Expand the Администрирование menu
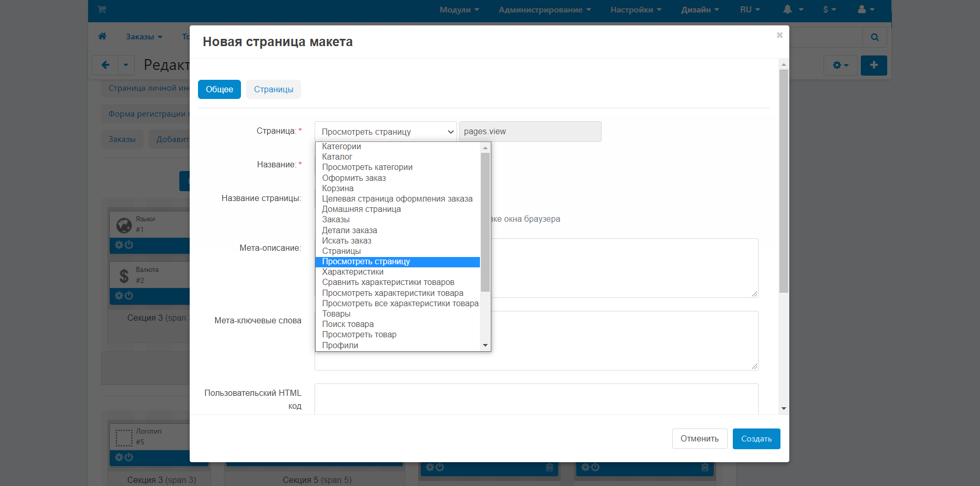Viewport: 980px width, 486px height. coord(544,10)
